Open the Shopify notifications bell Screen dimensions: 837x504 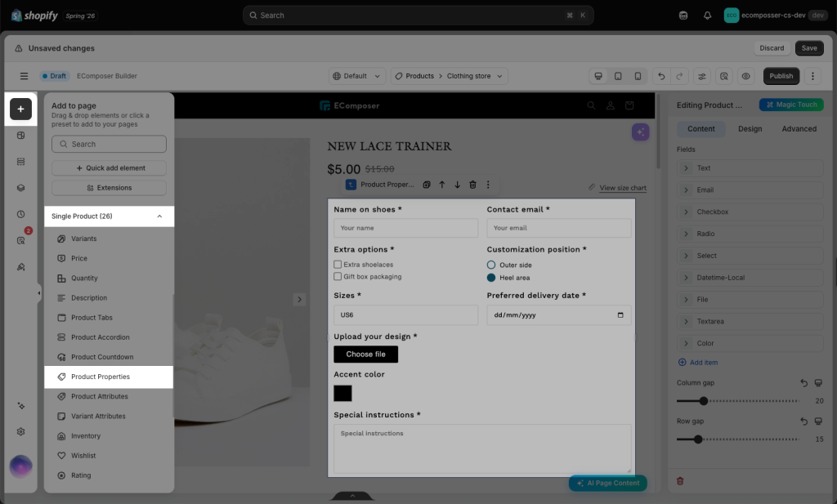tap(707, 16)
